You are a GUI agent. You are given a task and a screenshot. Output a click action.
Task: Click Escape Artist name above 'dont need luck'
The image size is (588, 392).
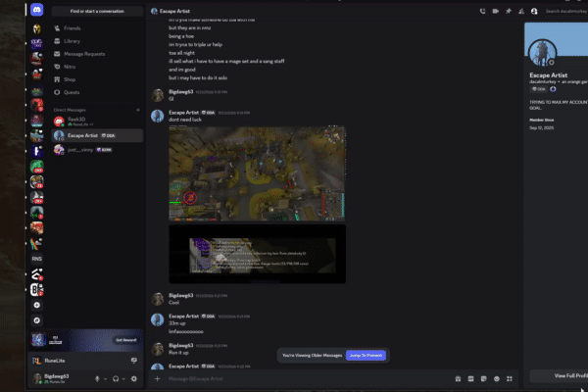click(x=183, y=112)
